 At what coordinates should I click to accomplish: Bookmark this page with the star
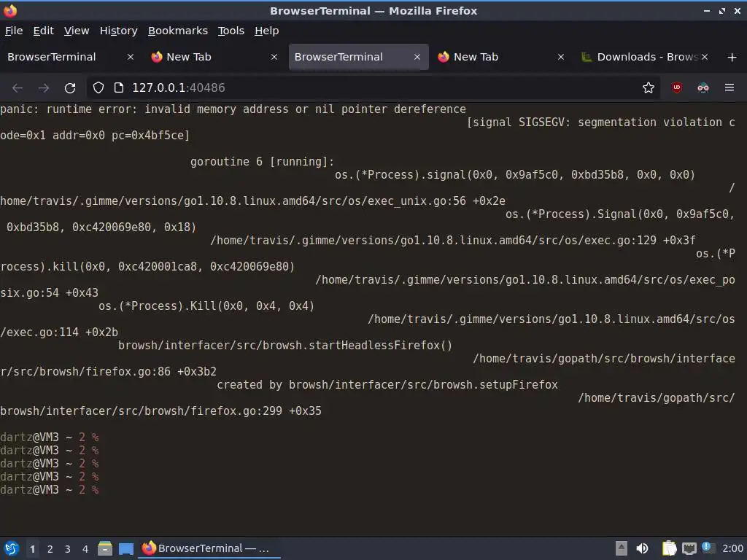pos(648,87)
